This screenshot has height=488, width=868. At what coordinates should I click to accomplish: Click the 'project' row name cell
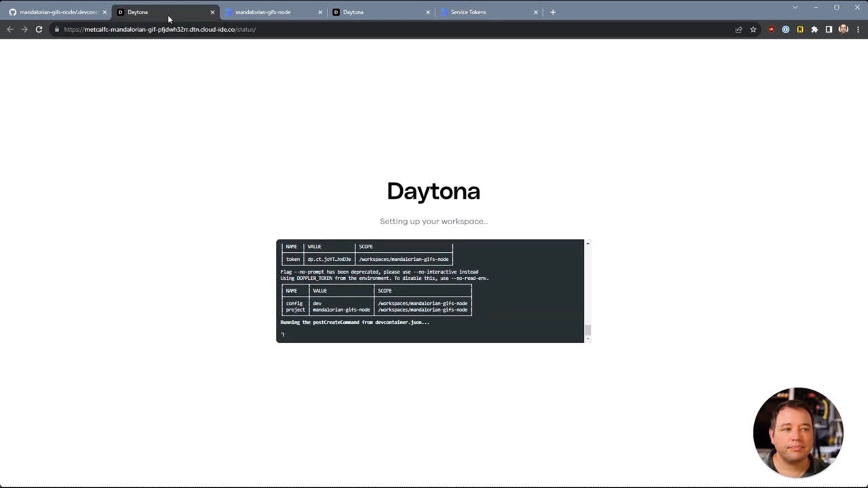point(295,310)
